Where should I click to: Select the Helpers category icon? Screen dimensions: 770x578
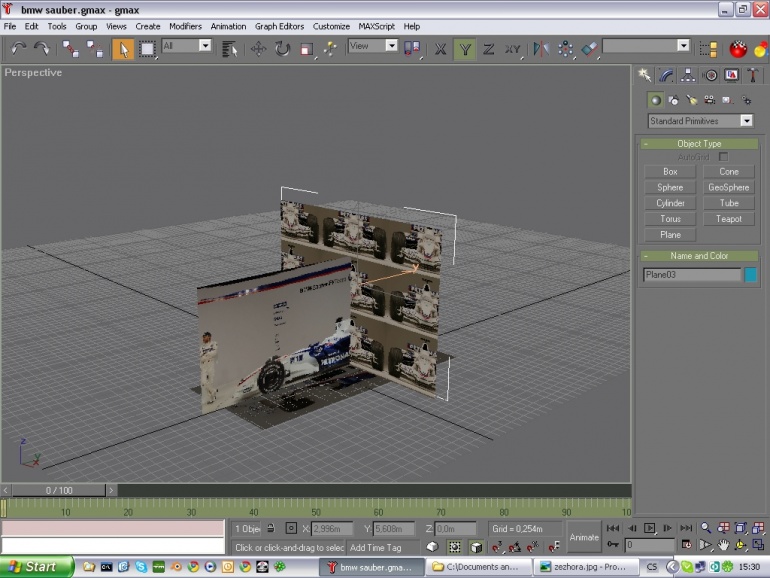[x=728, y=100]
